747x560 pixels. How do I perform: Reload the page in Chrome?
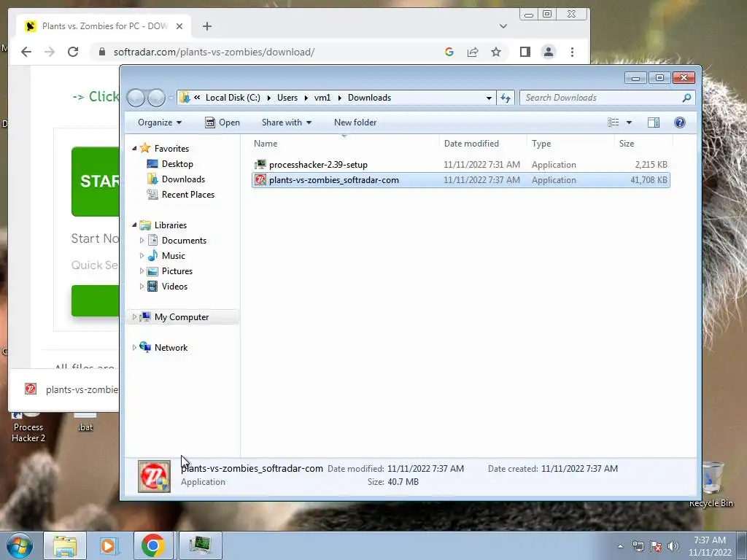point(73,52)
